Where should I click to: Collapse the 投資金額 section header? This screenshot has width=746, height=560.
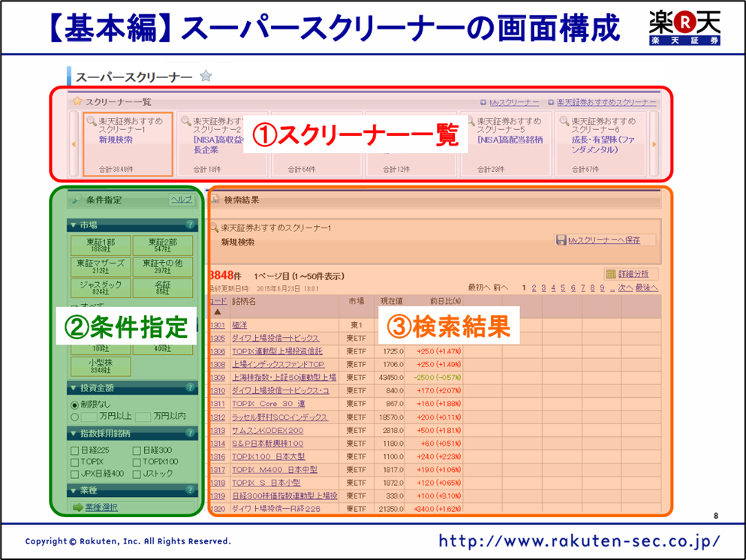73,388
